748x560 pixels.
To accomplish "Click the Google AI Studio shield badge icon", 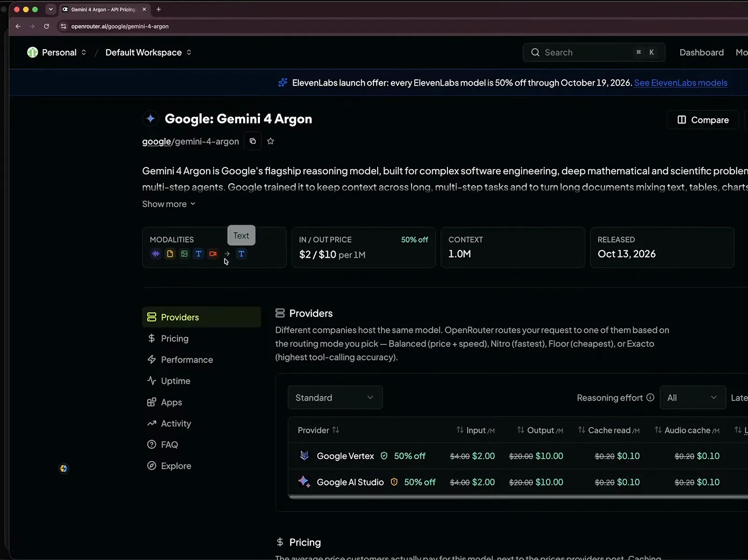I will [x=394, y=482].
